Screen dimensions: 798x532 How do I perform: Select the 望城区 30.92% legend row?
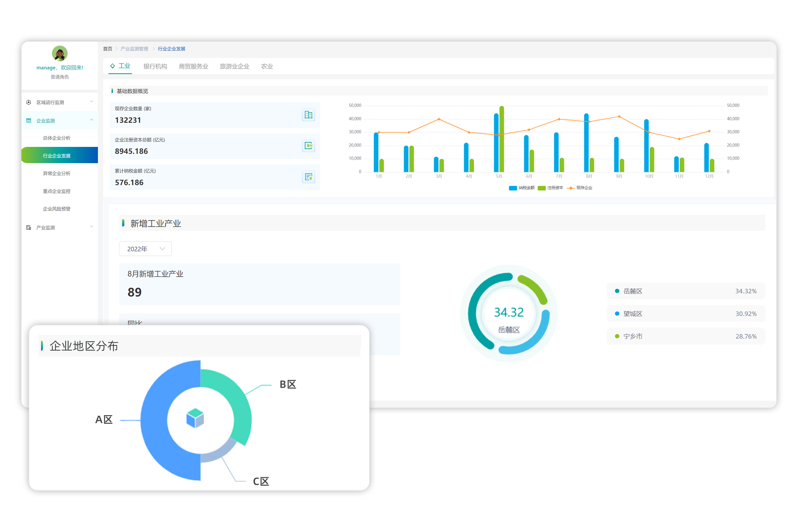686,314
